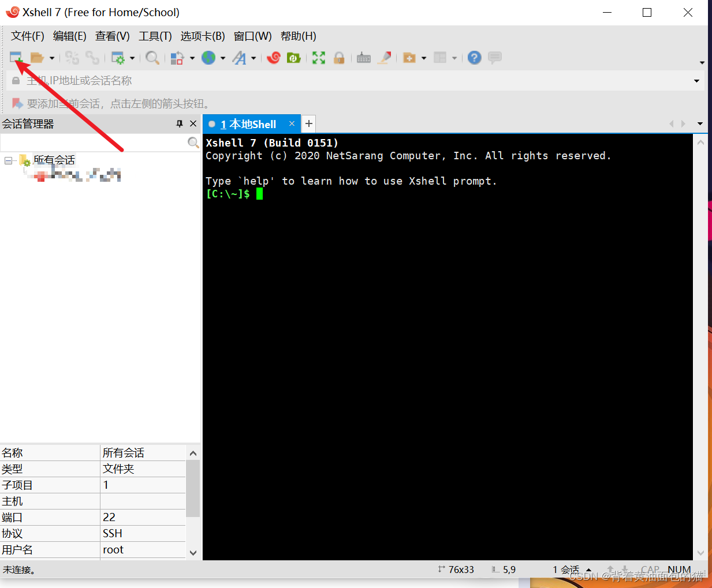Click the keyboard key mapping icon
Viewport: 712px width, 588px height.
point(364,58)
